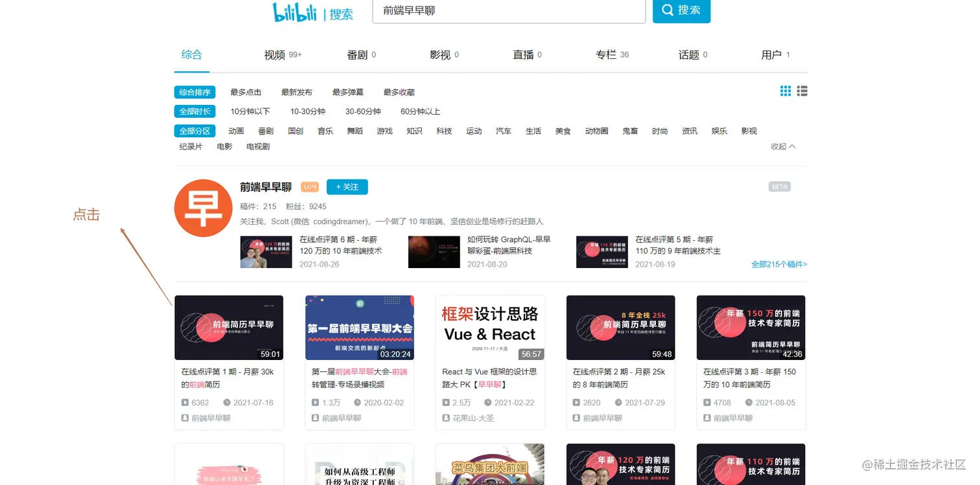The height and width of the screenshot is (485, 980).
Task: Sort by 最多收藏
Action: tap(399, 93)
